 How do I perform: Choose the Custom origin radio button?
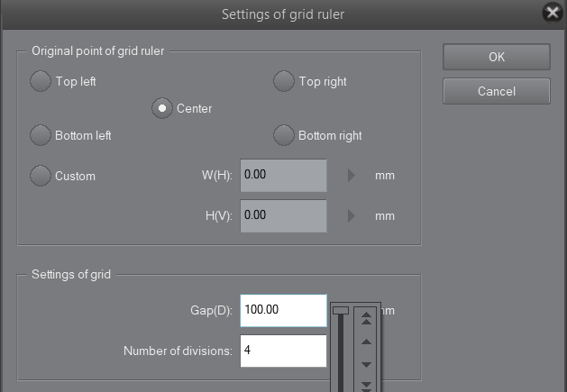click(41, 176)
